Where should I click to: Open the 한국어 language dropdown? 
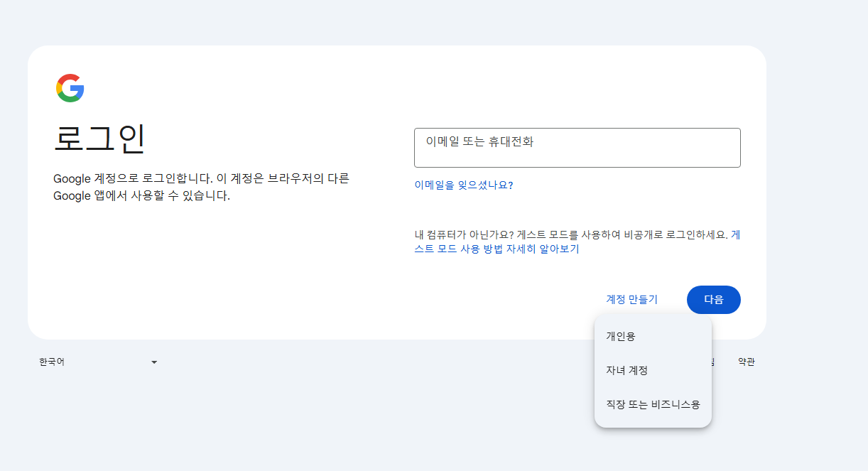pos(99,362)
